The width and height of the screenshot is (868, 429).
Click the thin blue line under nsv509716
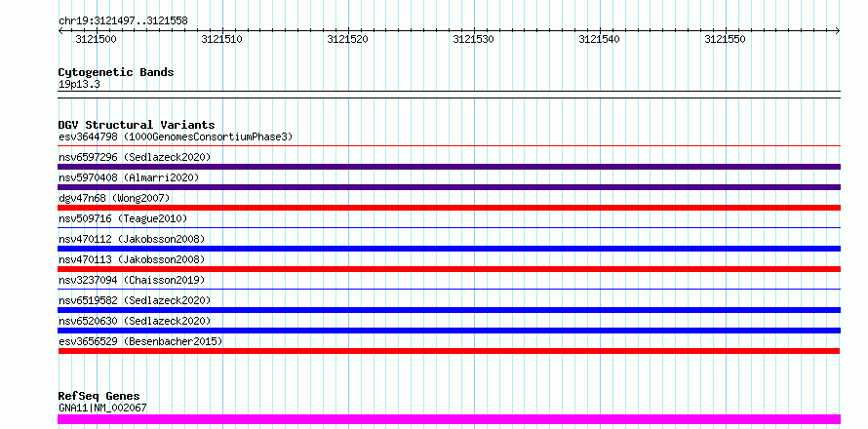pyautogui.click(x=449, y=227)
